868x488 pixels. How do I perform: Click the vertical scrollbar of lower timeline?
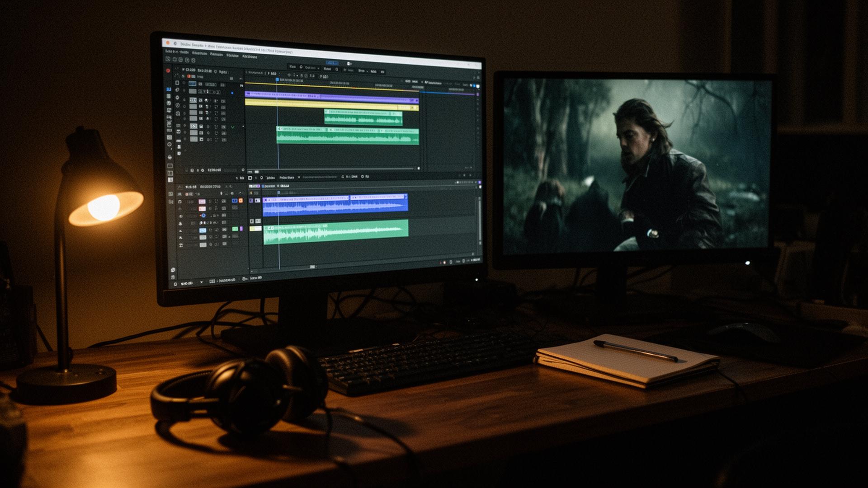click(x=479, y=220)
